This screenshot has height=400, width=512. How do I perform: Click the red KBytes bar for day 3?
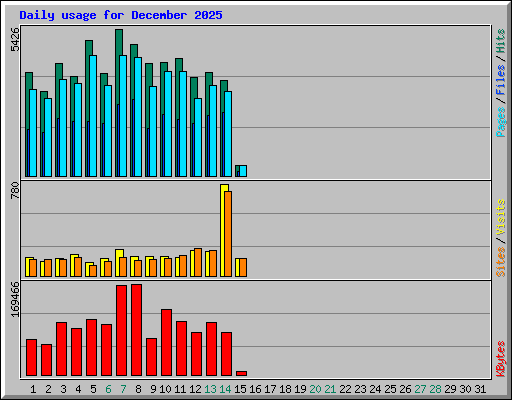coord(61,349)
